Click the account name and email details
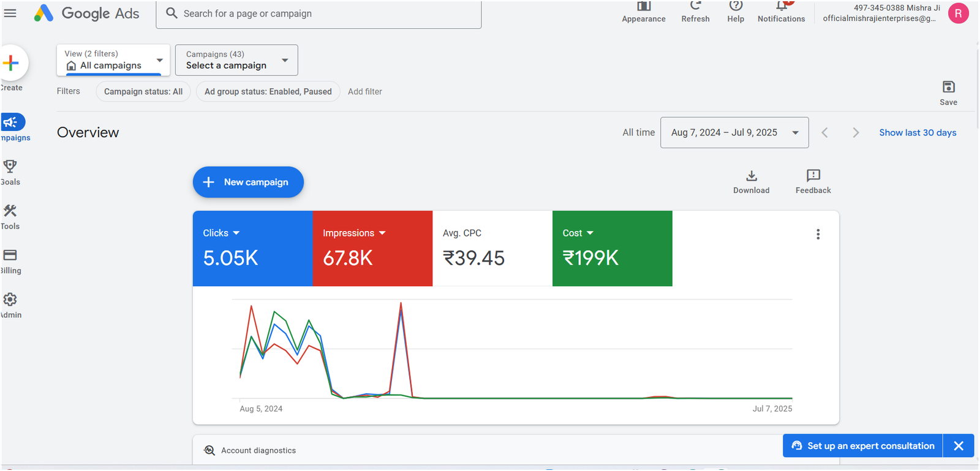 pos(880,13)
